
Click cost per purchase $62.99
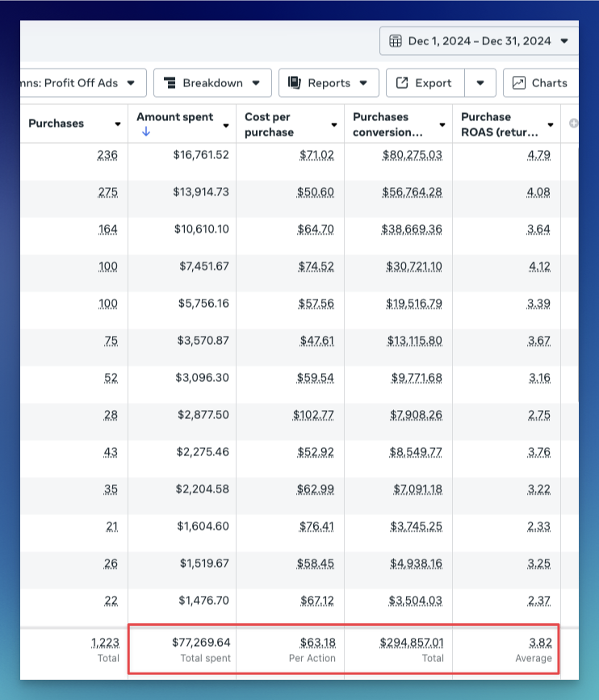point(316,488)
